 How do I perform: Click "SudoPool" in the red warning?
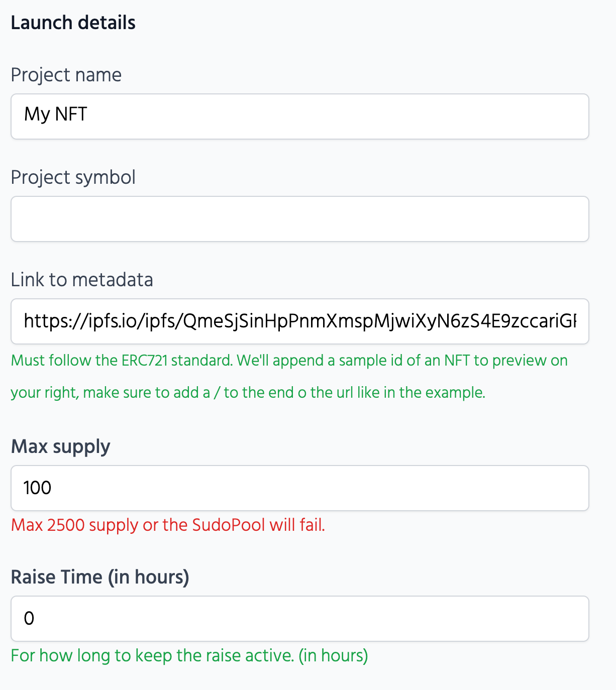[x=228, y=525]
